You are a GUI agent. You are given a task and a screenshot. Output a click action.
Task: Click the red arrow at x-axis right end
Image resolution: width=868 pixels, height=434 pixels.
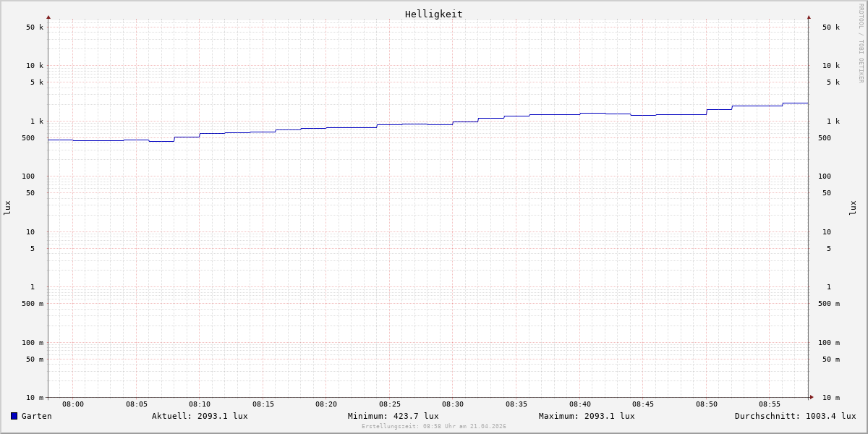point(812,397)
